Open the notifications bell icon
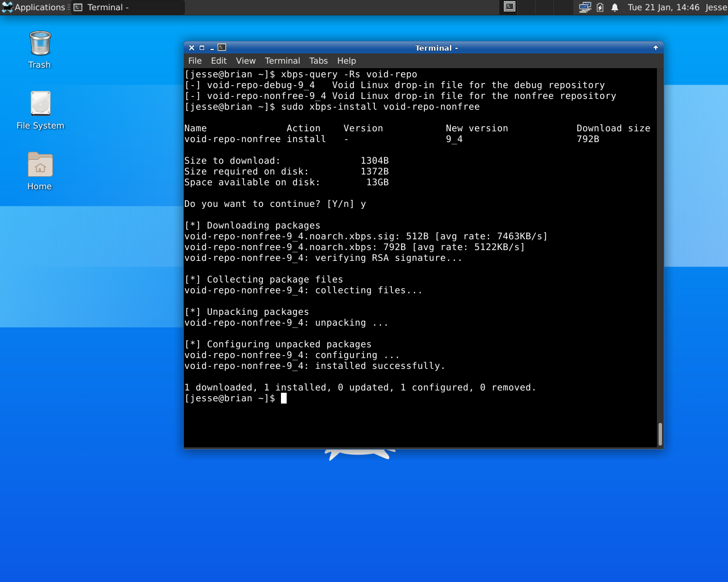 pos(615,7)
